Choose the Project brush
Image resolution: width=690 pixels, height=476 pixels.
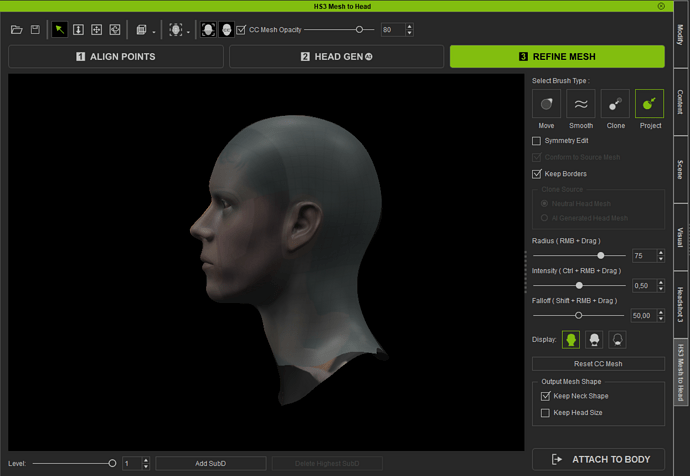click(x=650, y=104)
